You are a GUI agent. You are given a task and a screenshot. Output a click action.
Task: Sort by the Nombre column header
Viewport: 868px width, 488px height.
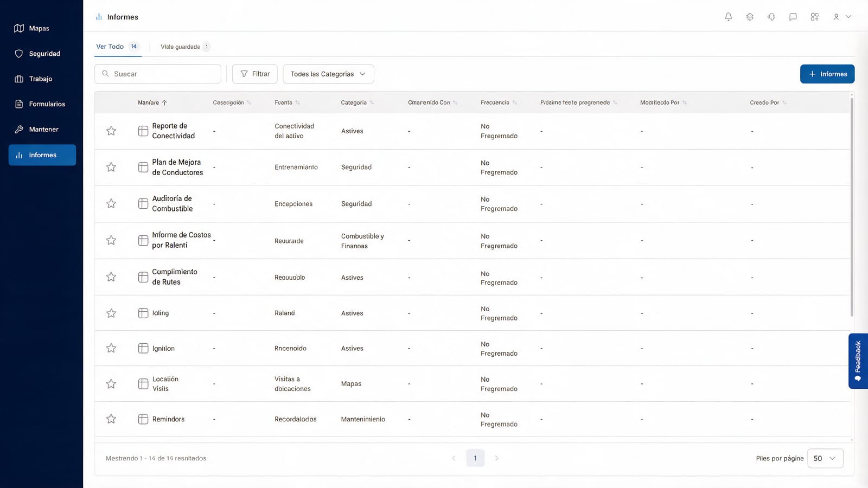pos(152,102)
